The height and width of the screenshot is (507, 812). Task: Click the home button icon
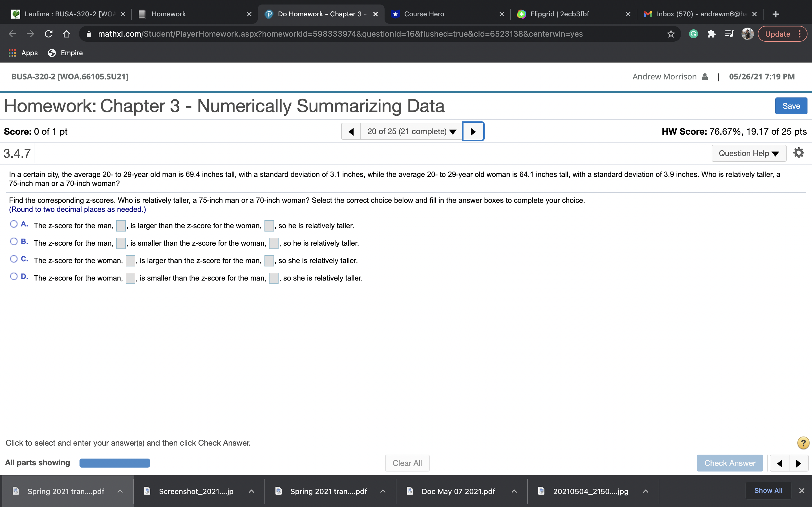[x=67, y=34]
